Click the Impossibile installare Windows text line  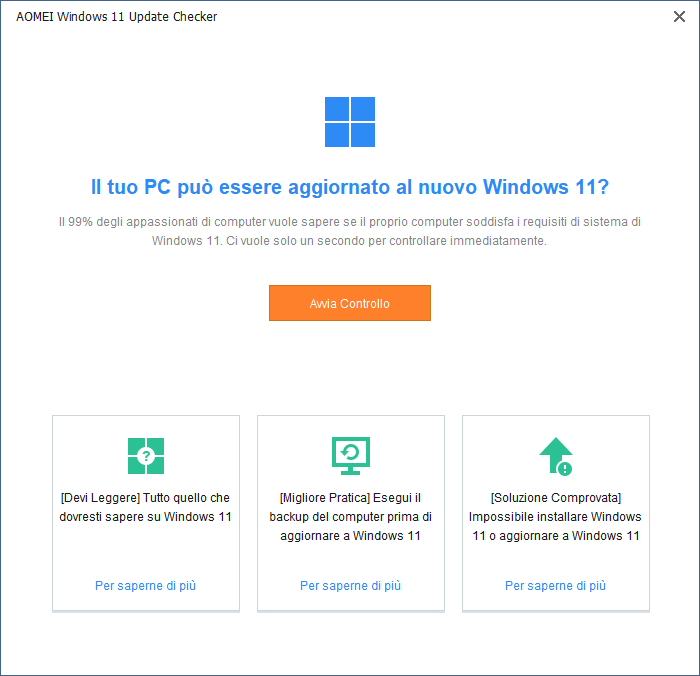click(x=555, y=517)
